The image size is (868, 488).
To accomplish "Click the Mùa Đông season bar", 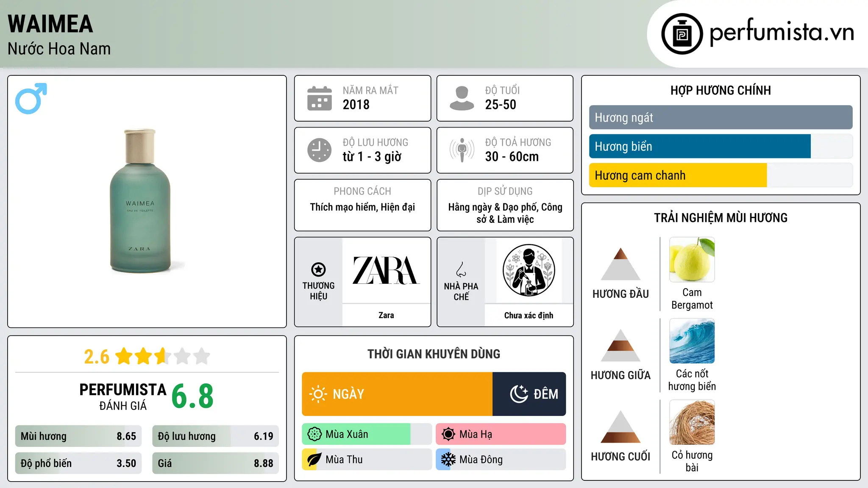I will click(501, 460).
